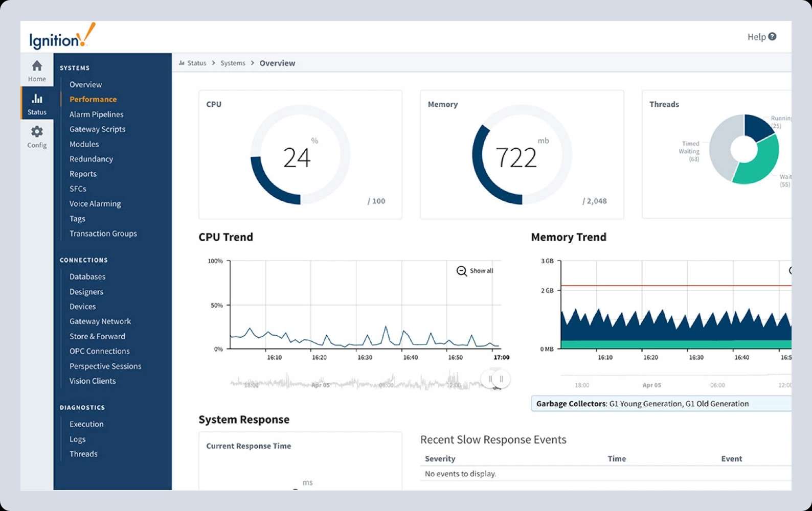Open Threads under Diagnostics

tap(83, 454)
